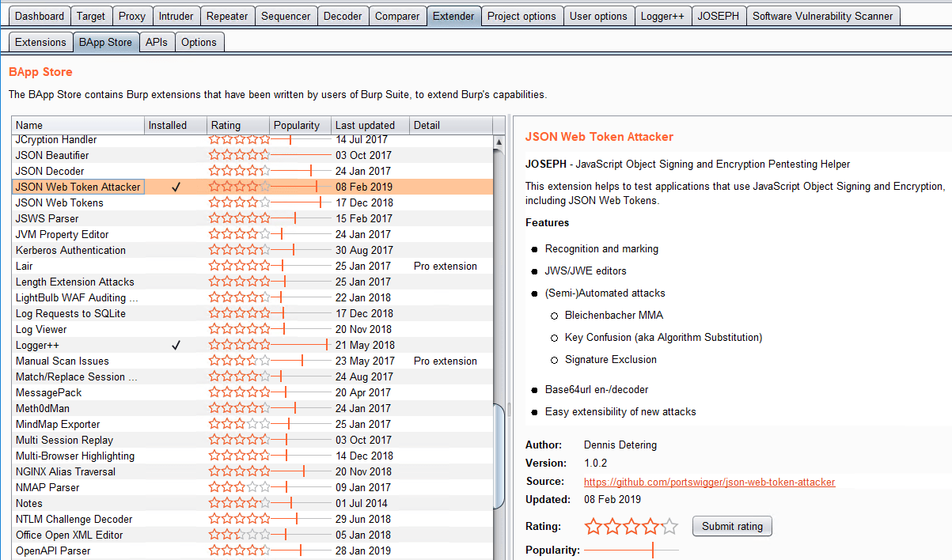Set the third rating star in detail panel
952x560 pixels.
[632, 526]
